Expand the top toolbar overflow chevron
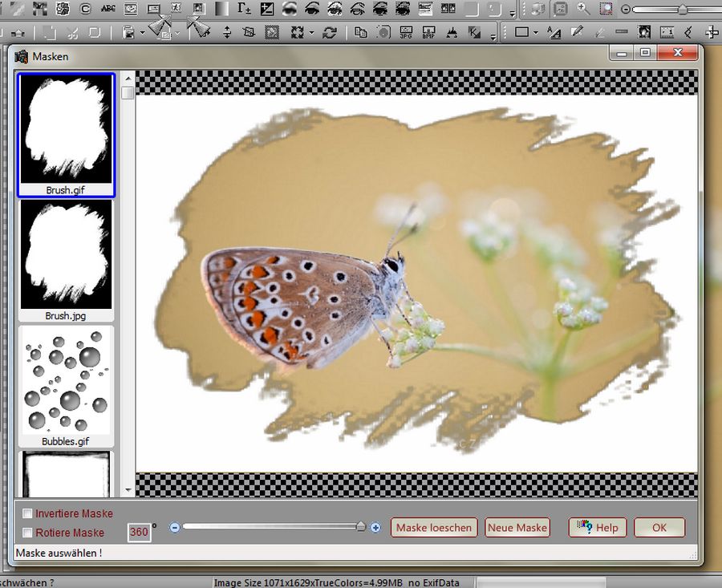Image resolution: width=722 pixels, height=588 pixels. coord(512,13)
